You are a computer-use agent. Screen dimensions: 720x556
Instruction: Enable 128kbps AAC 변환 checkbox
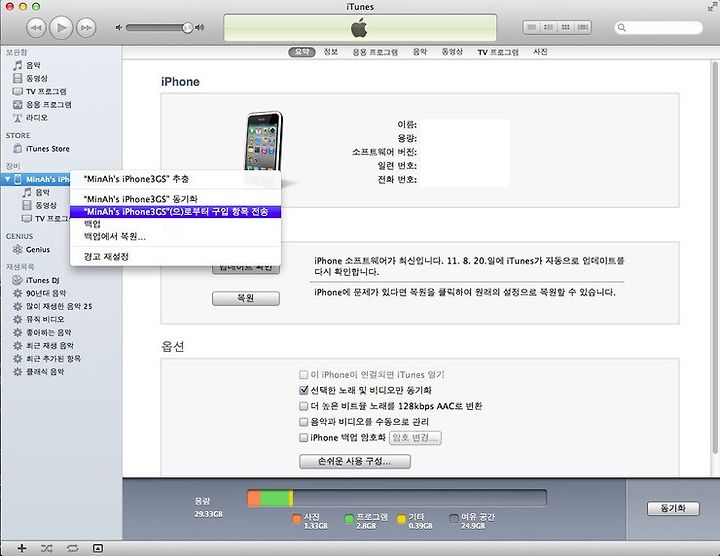click(x=303, y=406)
